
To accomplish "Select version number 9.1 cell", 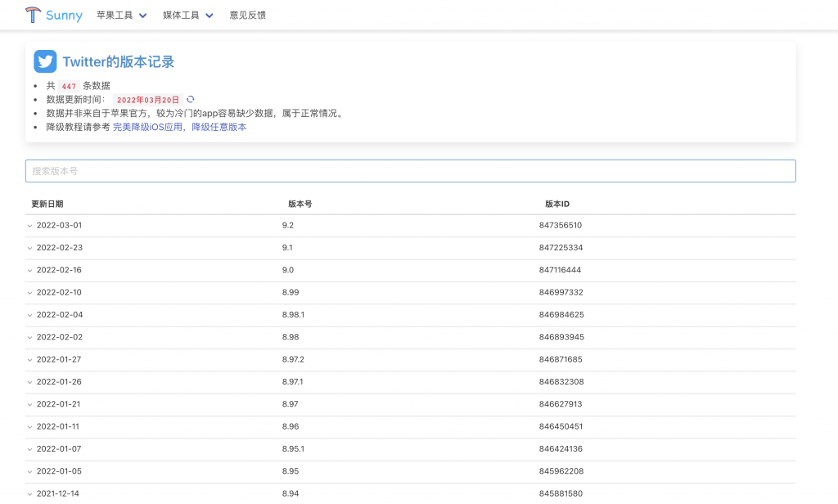I will tap(287, 248).
